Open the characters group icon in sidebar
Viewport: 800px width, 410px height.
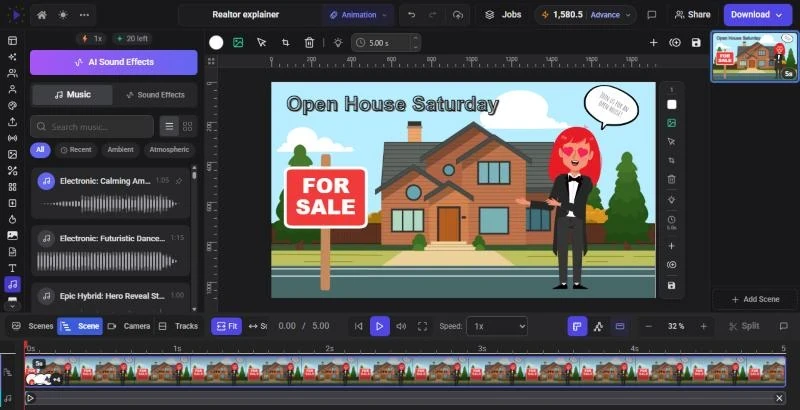(12, 73)
